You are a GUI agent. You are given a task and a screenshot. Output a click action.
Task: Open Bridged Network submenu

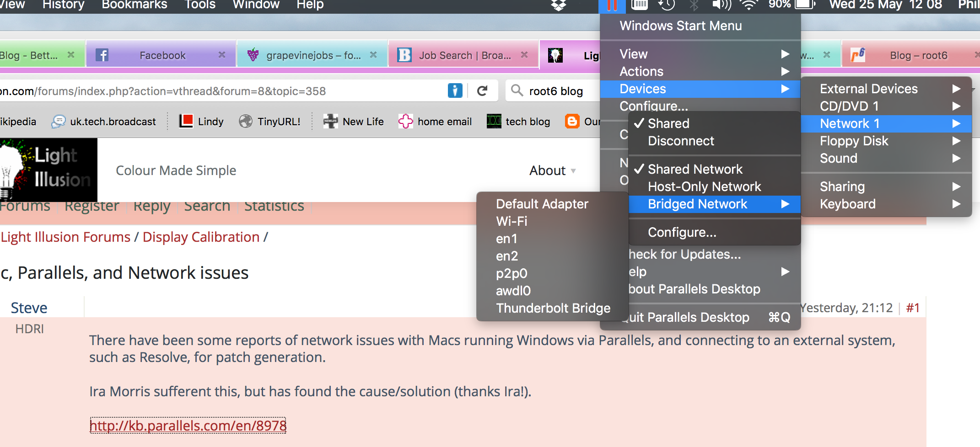pos(714,204)
